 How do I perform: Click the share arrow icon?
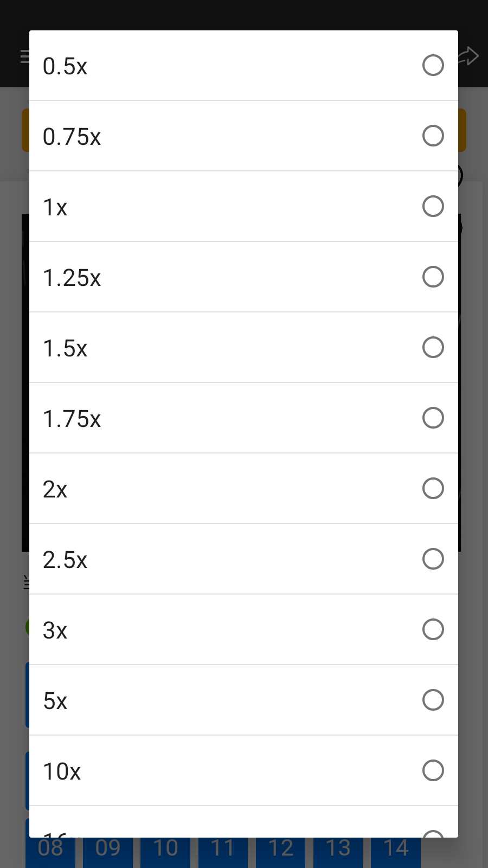click(469, 56)
